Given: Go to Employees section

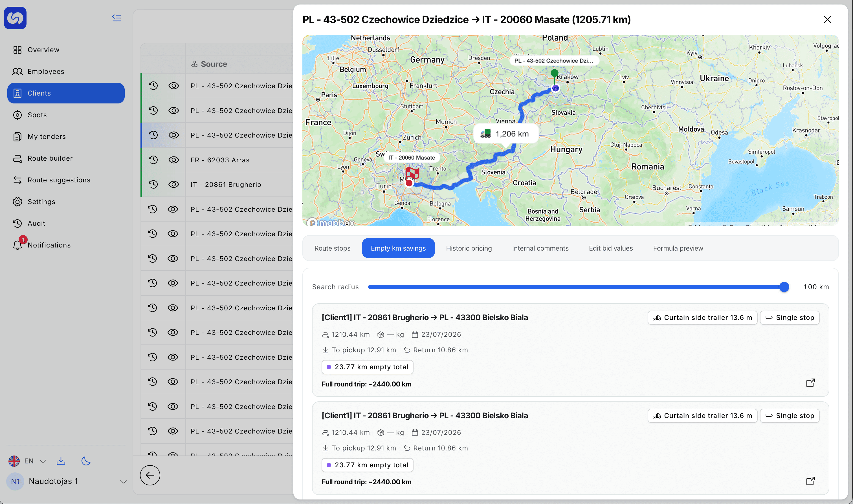Looking at the screenshot, I should (66, 71).
